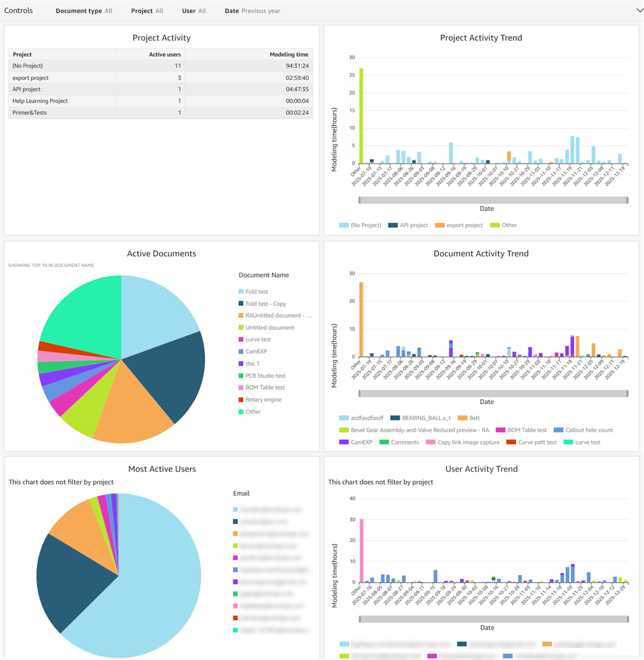The image size is (644, 660).
Task: Click modeling time value 02:59:40
Action: 297,78
